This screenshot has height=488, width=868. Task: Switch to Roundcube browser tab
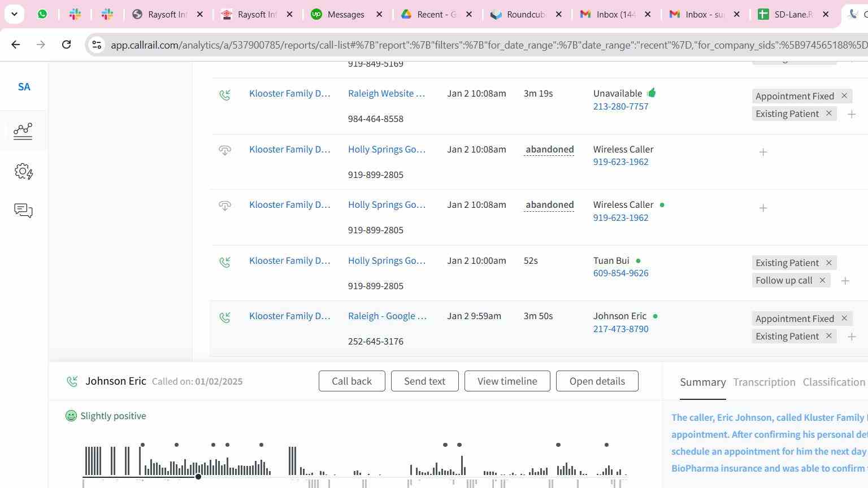pyautogui.click(x=526, y=14)
